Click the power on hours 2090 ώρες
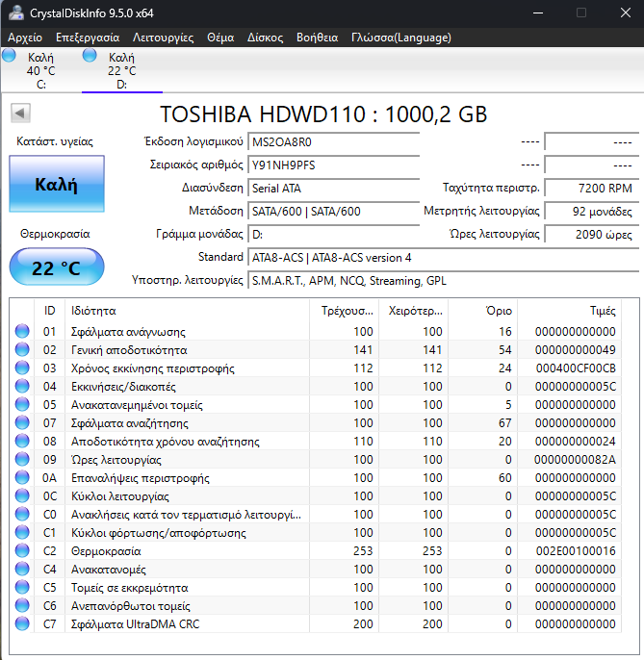The height and width of the screenshot is (660, 644). pos(592,235)
